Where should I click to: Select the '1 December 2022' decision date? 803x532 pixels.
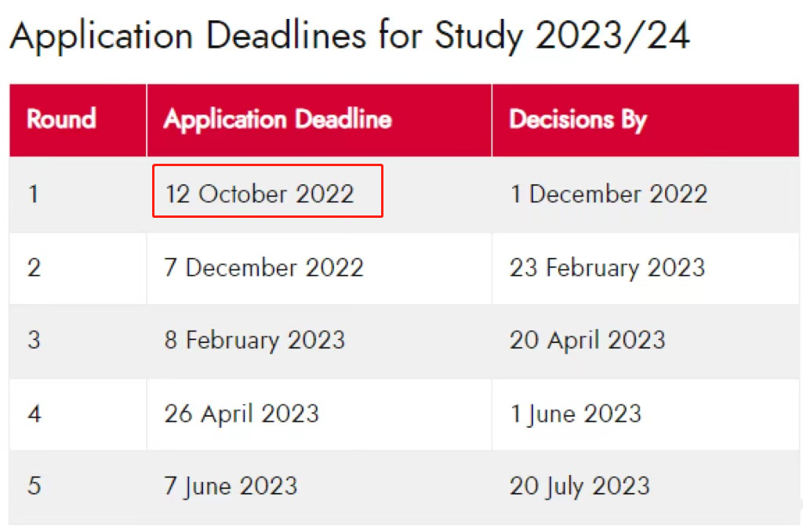(x=609, y=194)
